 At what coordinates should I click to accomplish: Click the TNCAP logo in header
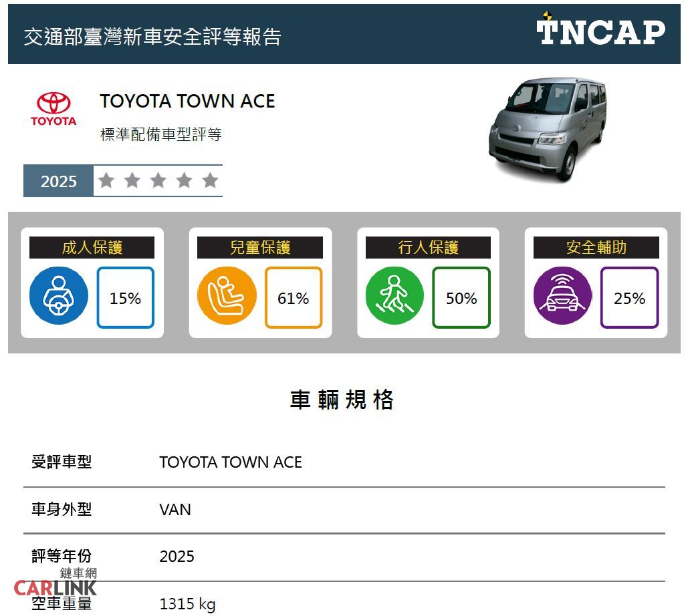point(600,31)
